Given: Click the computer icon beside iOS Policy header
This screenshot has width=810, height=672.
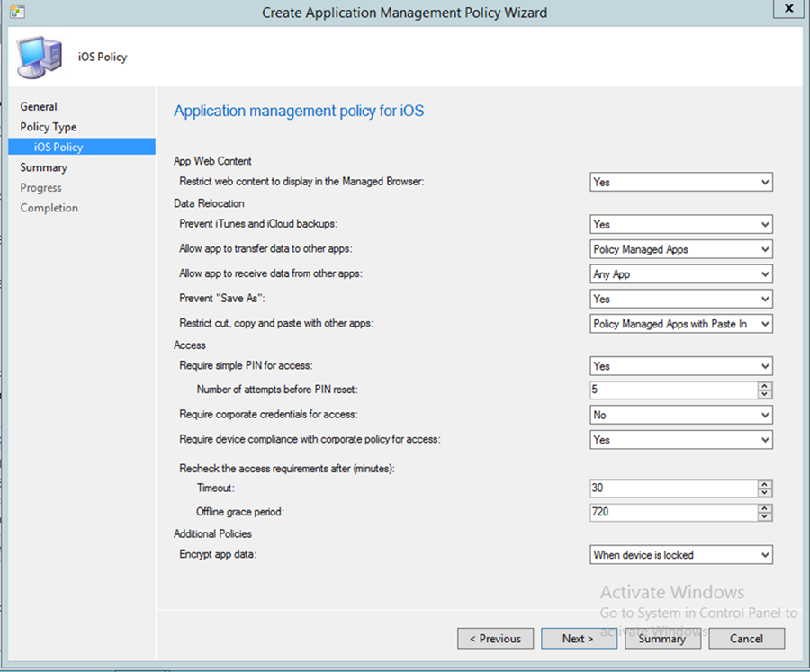Looking at the screenshot, I should pyautogui.click(x=40, y=57).
